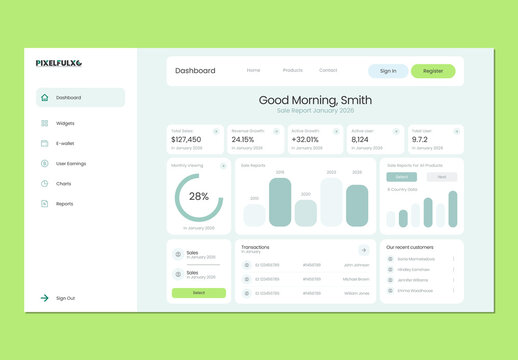Open the dots menu for first recent customer
Screen dimensions: 518x360
click(x=454, y=259)
